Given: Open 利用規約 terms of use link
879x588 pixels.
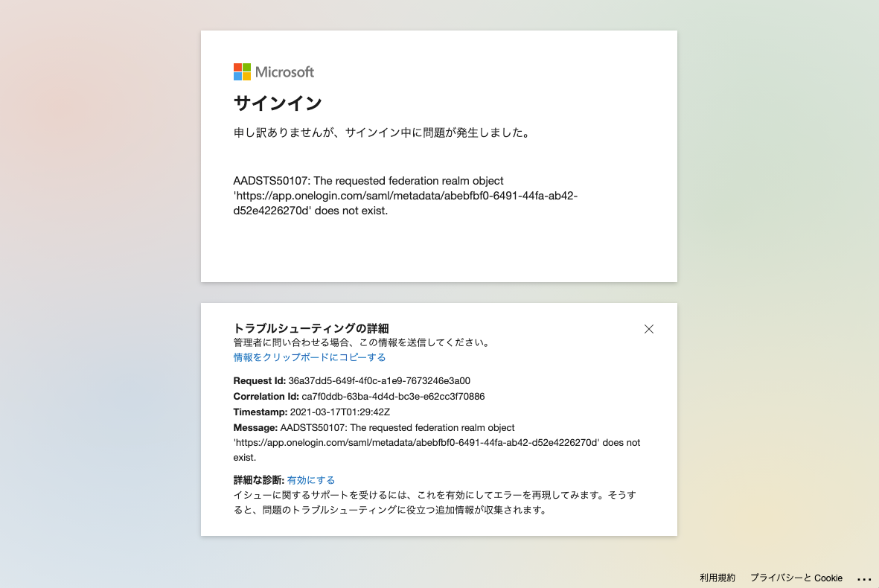Looking at the screenshot, I should (717, 578).
